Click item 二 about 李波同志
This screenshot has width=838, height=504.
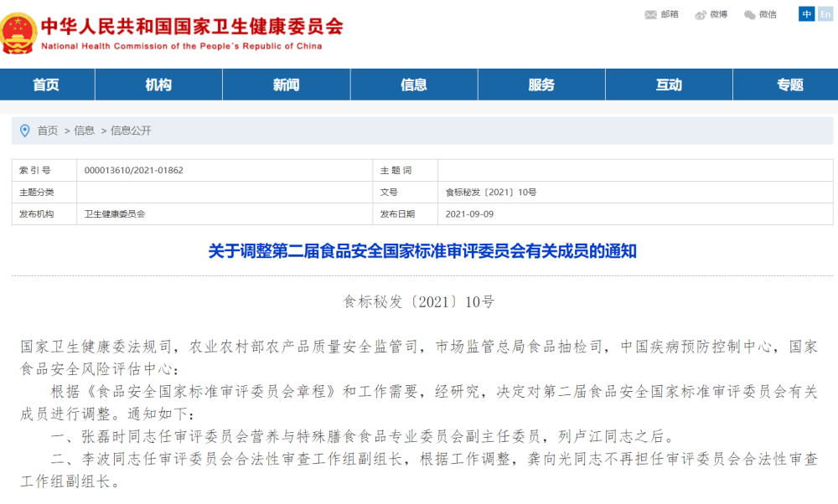(419, 470)
